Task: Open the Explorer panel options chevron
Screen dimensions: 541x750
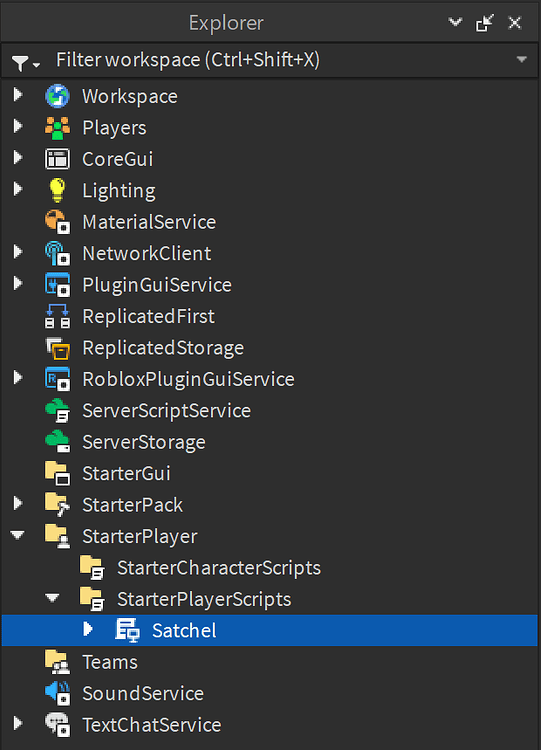Action: 455,22
